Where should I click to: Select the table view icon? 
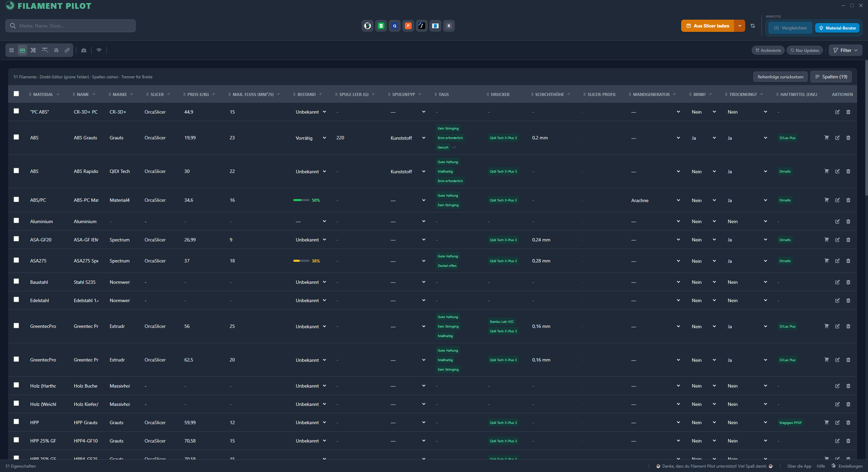pyautogui.click(x=22, y=50)
